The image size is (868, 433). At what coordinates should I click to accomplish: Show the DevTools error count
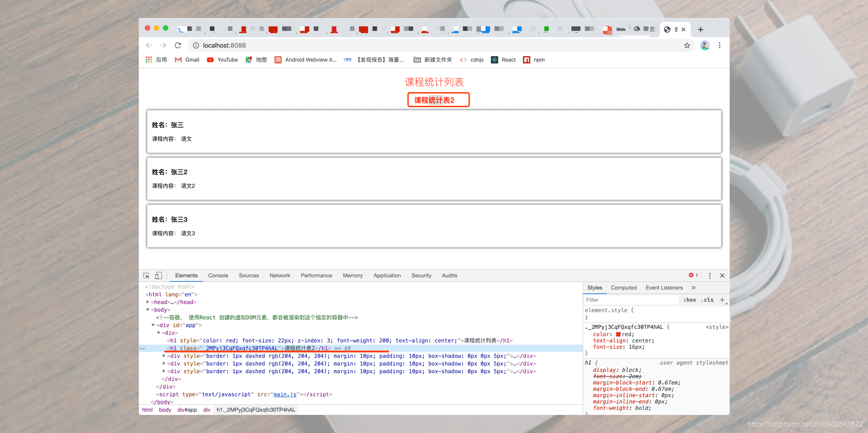pyautogui.click(x=693, y=276)
